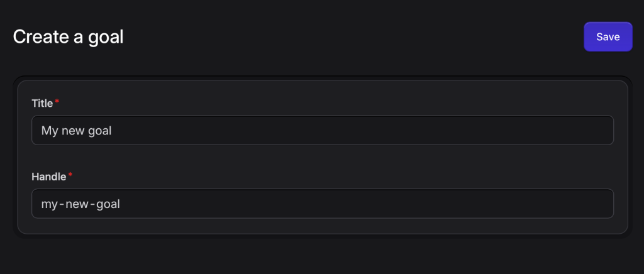
Task: Click the red asterisk beside Handle
Action: pos(70,175)
